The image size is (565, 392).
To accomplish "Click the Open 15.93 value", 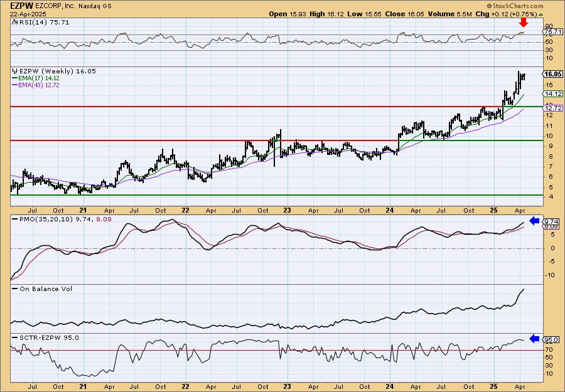I will click(288, 14).
